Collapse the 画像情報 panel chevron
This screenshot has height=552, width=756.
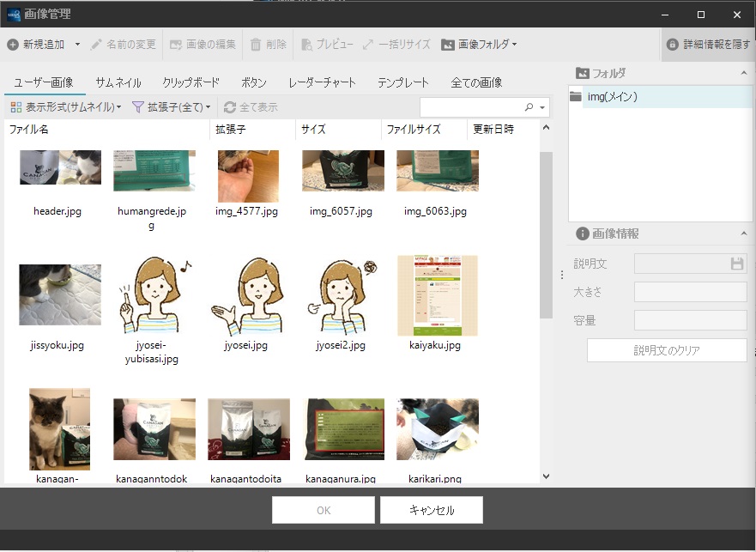[x=744, y=234]
